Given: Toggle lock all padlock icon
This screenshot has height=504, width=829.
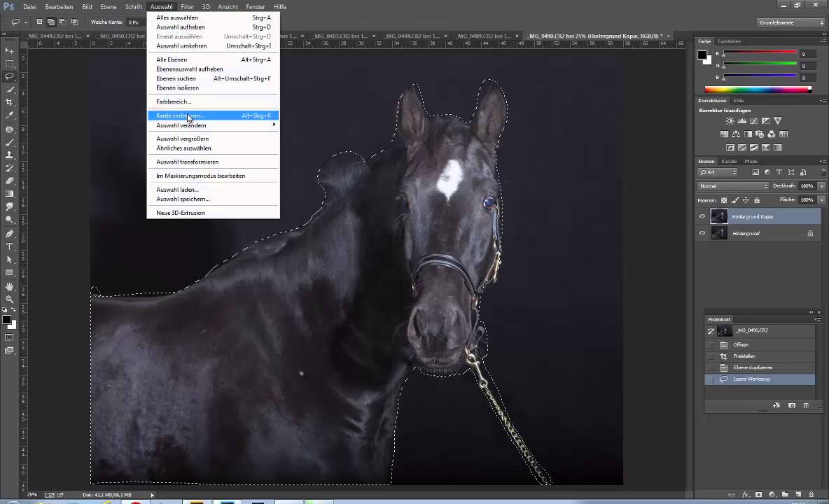Looking at the screenshot, I should point(757,200).
